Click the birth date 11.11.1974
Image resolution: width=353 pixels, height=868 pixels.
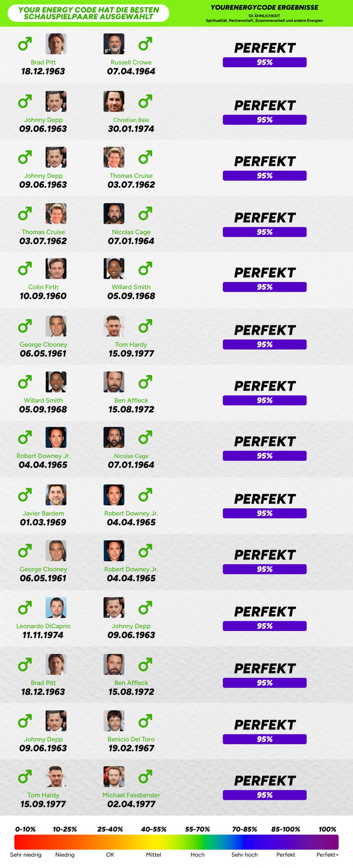tap(43, 635)
